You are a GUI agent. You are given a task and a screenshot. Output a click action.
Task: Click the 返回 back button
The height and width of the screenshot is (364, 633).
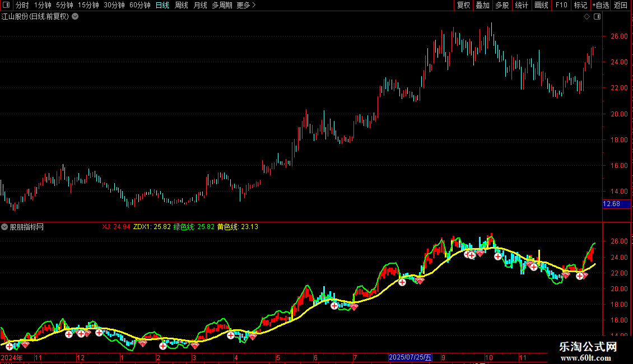[x=621, y=5]
